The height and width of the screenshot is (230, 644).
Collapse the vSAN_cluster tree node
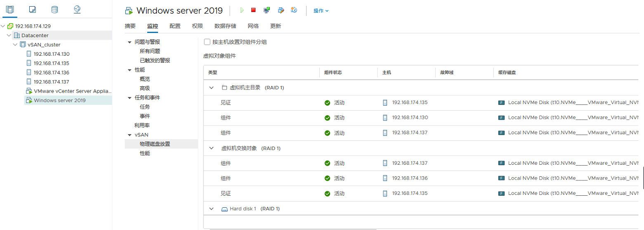coord(15,45)
